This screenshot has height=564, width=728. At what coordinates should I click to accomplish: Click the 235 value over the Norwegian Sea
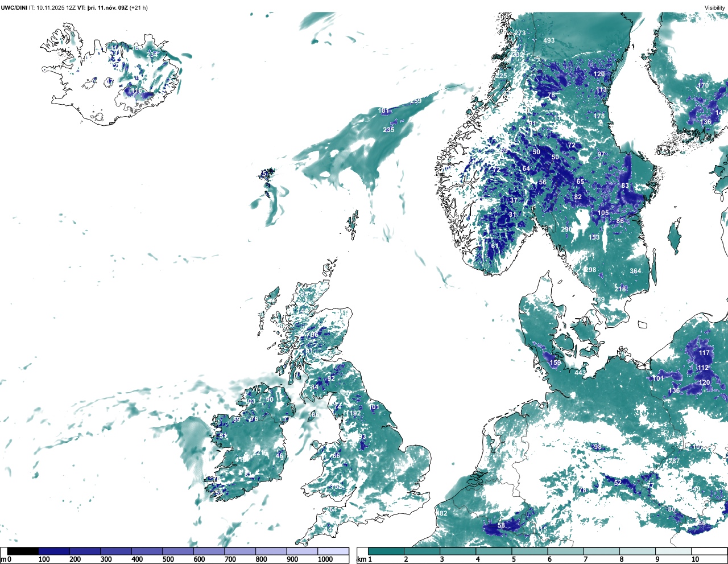pyautogui.click(x=388, y=130)
